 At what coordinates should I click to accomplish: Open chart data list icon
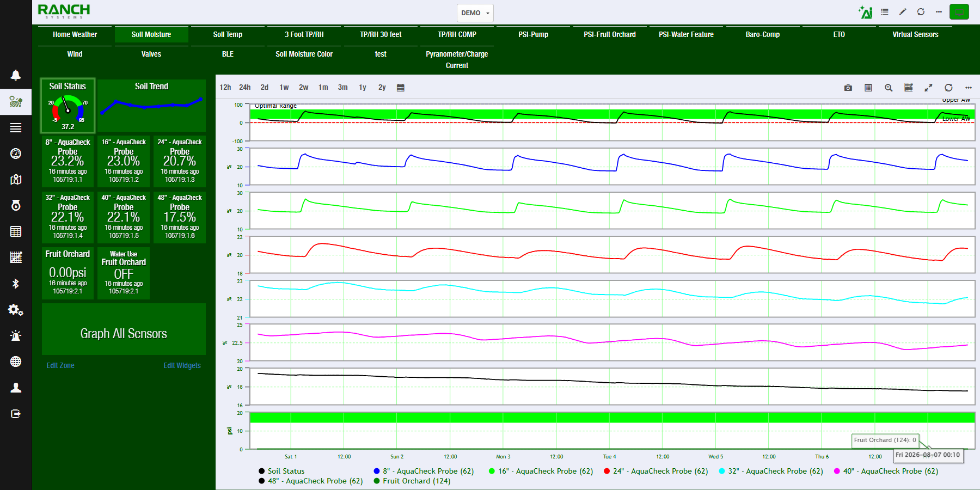(868, 88)
